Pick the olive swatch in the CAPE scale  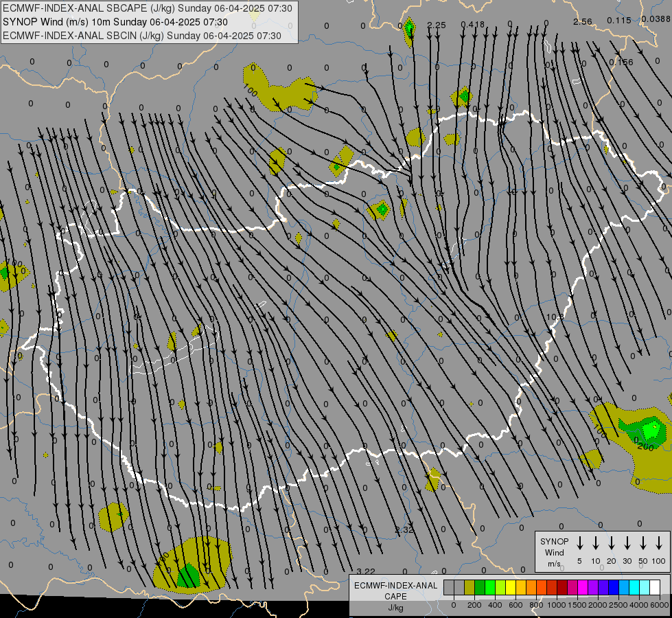click(x=470, y=587)
